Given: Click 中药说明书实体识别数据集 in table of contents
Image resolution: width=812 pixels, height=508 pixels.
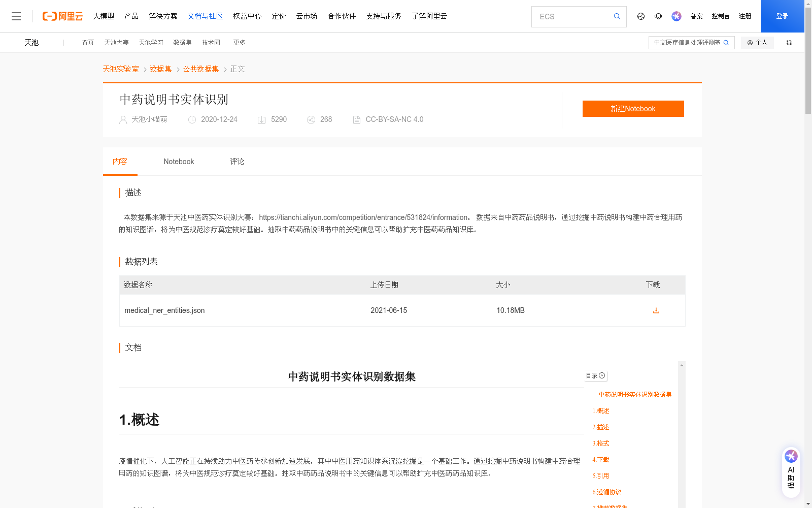Looking at the screenshot, I should [x=635, y=395].
